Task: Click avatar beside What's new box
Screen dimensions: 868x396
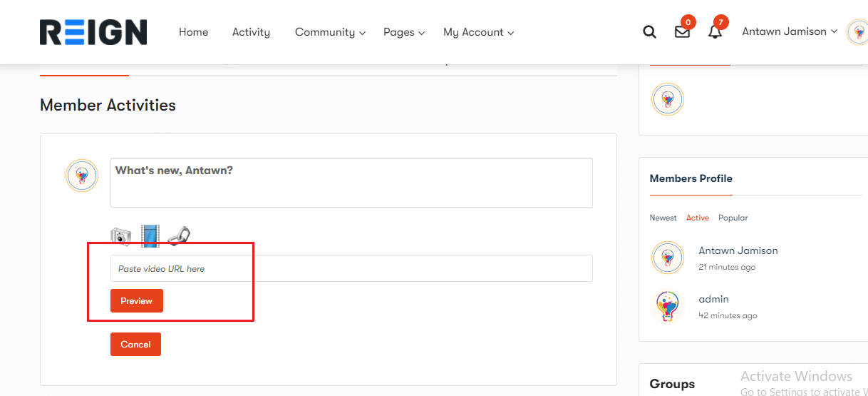Action: pos(82,176)
